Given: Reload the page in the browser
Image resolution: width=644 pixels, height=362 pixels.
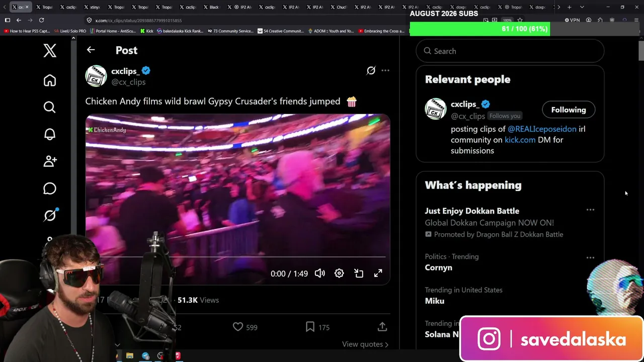Looking at the screenshot, I should [41, 20].
